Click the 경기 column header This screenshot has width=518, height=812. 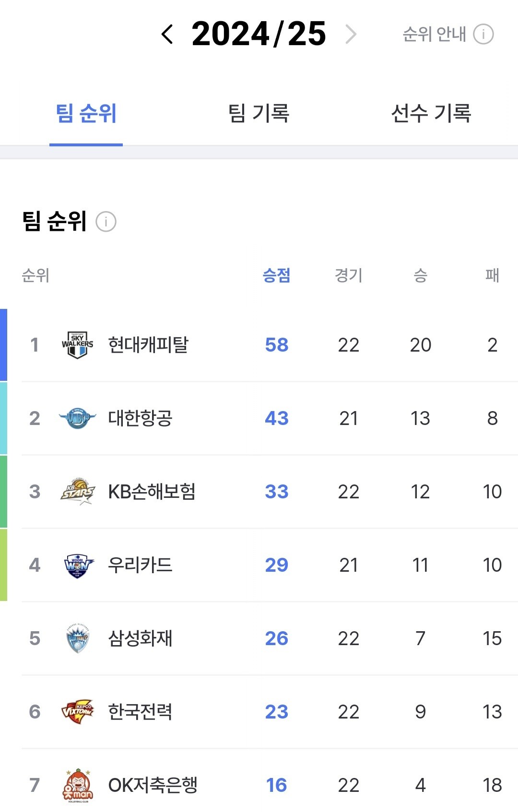tap(349, 275)
